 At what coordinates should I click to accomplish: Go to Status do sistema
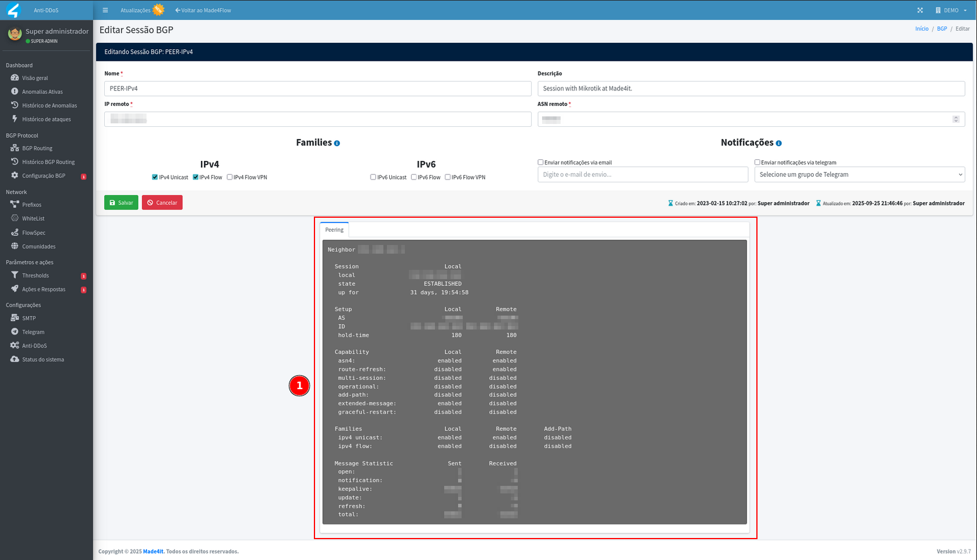43,360
